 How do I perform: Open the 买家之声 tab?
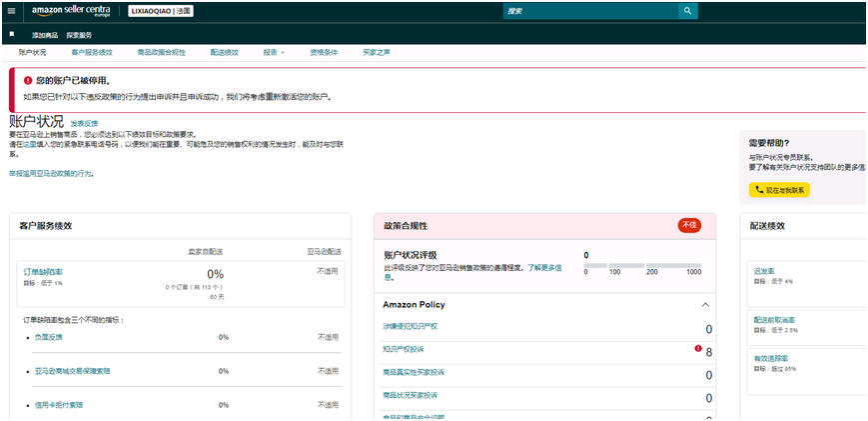[377, 53]
